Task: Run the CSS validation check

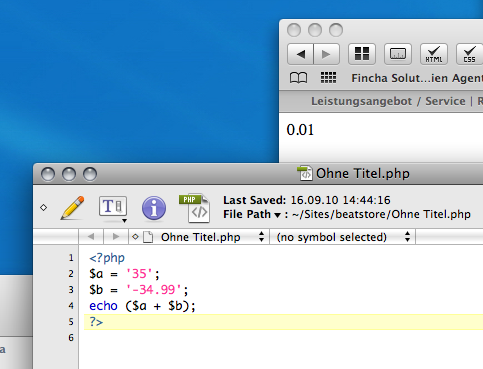Action: click(469, 54)
